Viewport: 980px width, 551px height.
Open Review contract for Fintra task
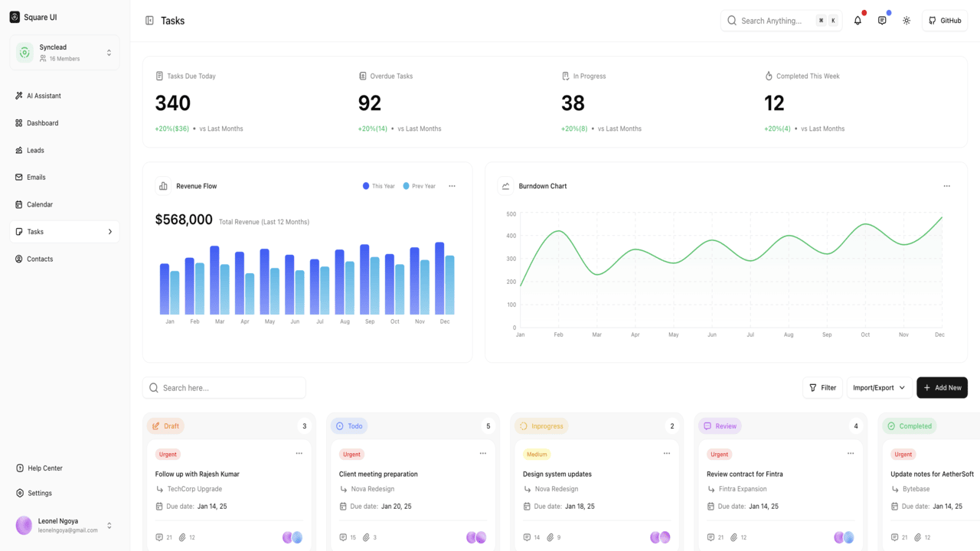[x=745, y=474]
